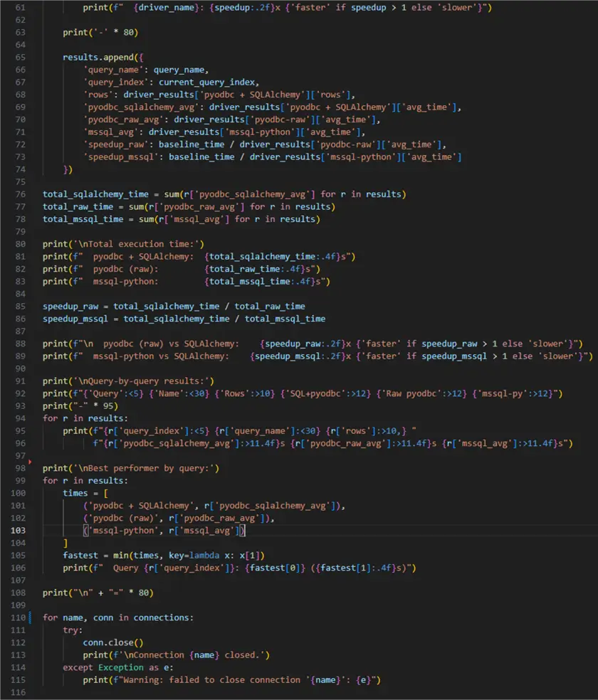598x700 pixels.
Task: Click the closing bracket on line 104
Action: pos(65,543)
